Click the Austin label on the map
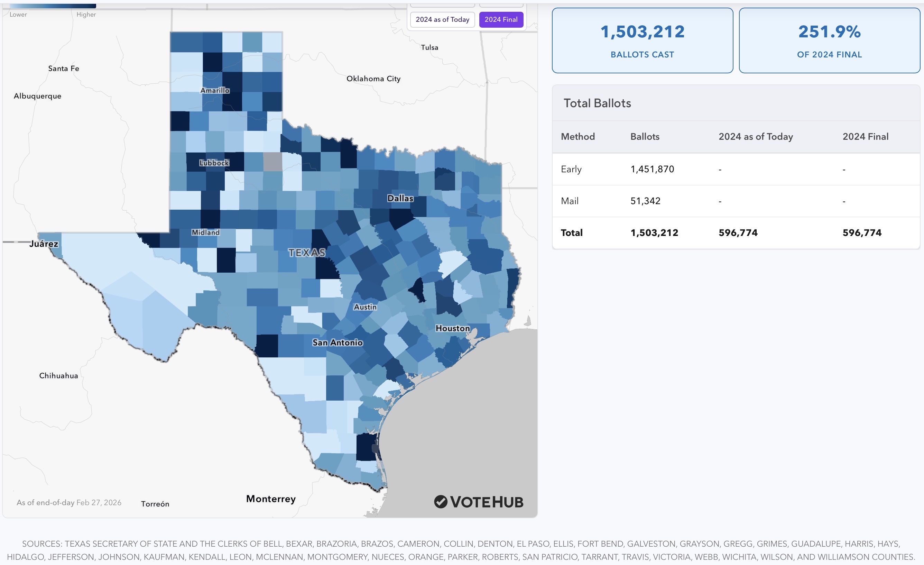Viewport: 924px width, 565px height. 365,307
